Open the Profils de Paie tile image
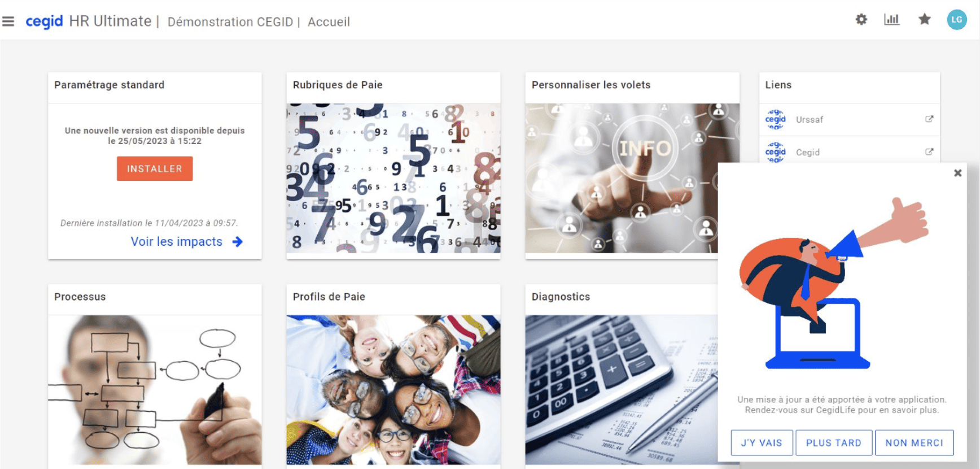Image resolution: width=980 pixels, height=469 pixels. [x=393, y=390]
